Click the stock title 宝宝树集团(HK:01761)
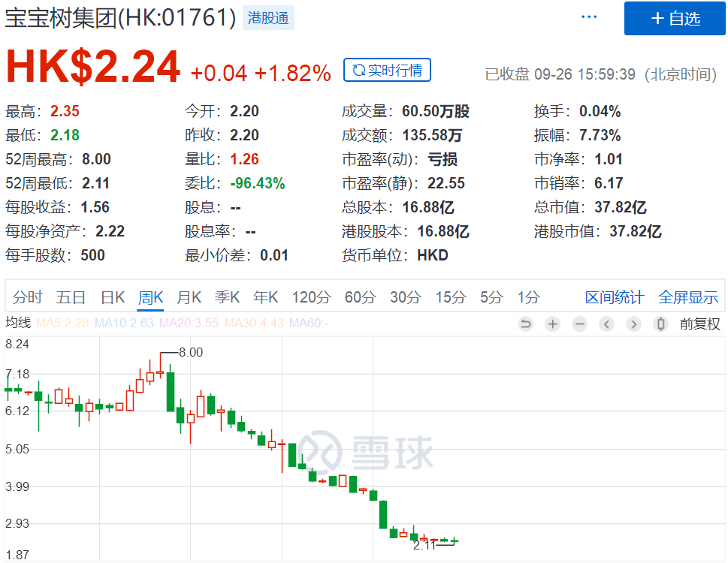The height and width of the screenshot is (563, 728). (x=121, y=18)
